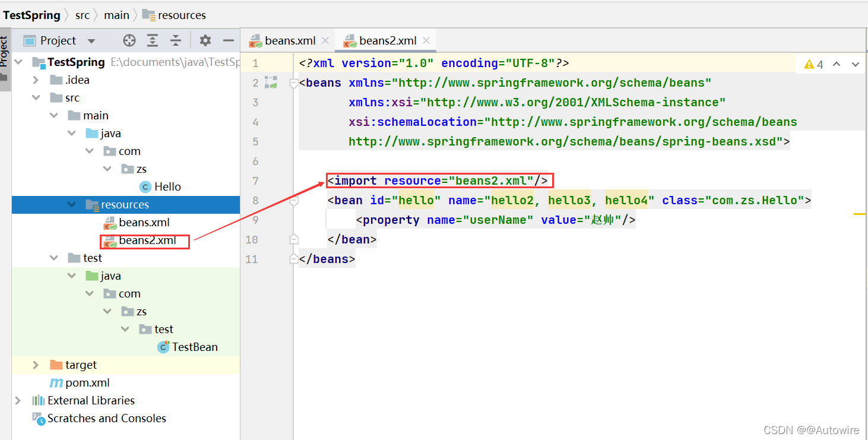Collapse the src folder

click(x=36, y=97)
